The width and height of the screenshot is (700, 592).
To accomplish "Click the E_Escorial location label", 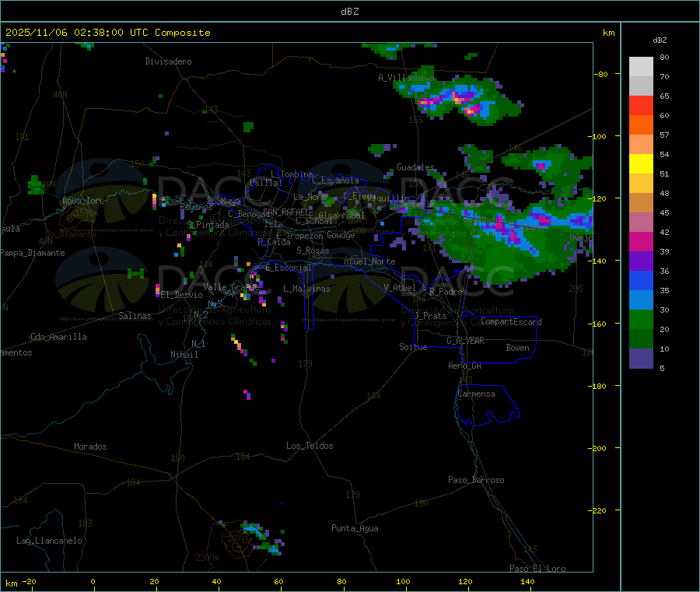I will (x=288, y=268).
